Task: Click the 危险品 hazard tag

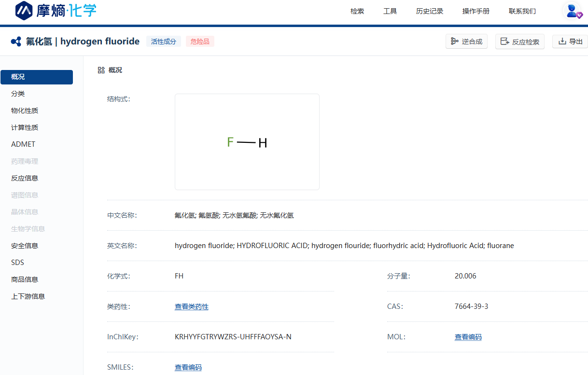Action: [200, 42]
